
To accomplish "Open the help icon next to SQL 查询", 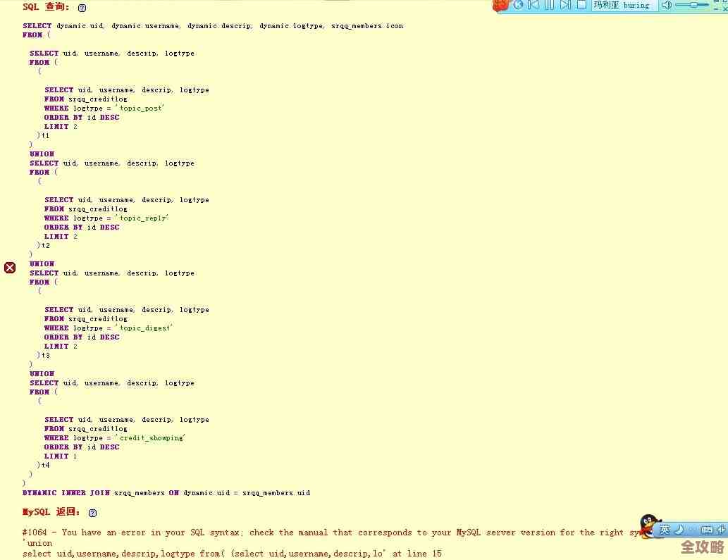I will [82, 8].
